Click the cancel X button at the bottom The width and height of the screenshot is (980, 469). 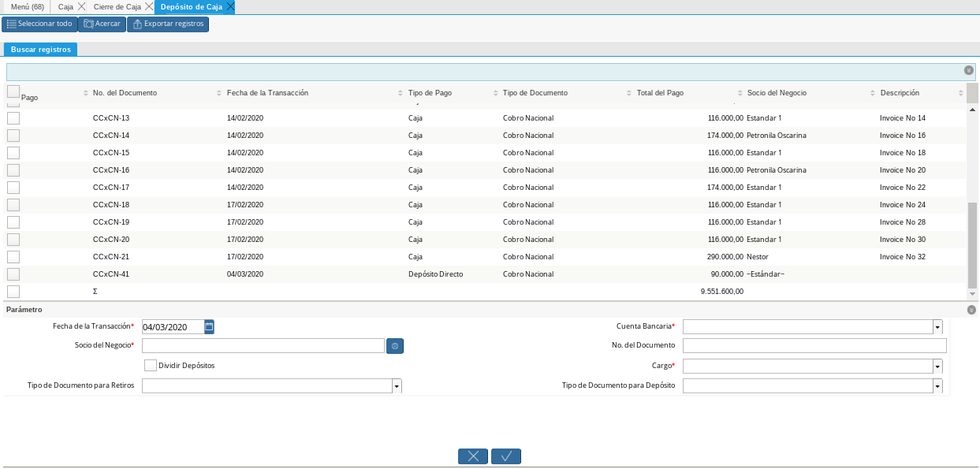(473, 456)
